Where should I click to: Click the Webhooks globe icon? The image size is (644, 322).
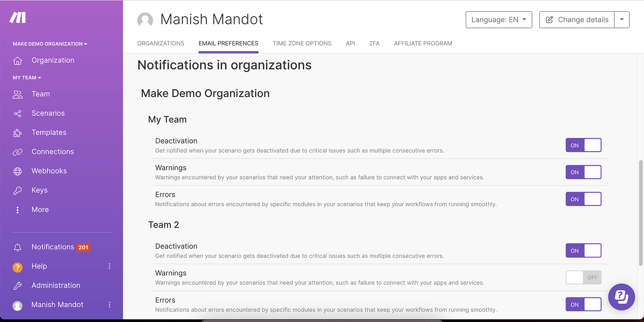coord(18,171)
